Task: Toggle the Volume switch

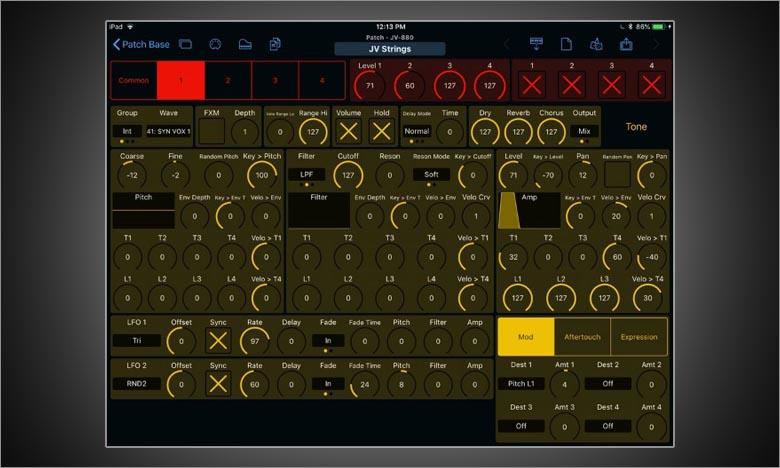Action: click(348, 132)
